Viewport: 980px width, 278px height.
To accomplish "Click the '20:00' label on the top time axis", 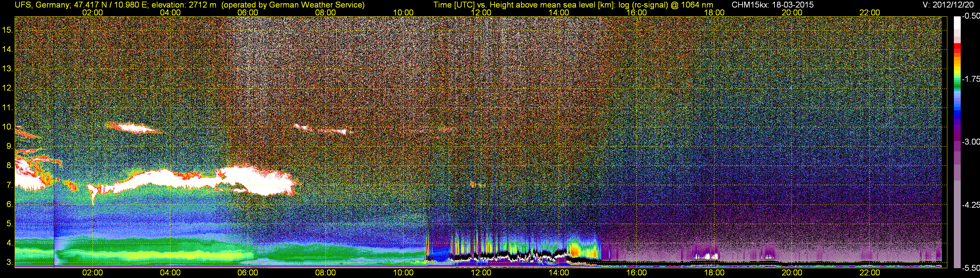I will click(x=792, y=12).
